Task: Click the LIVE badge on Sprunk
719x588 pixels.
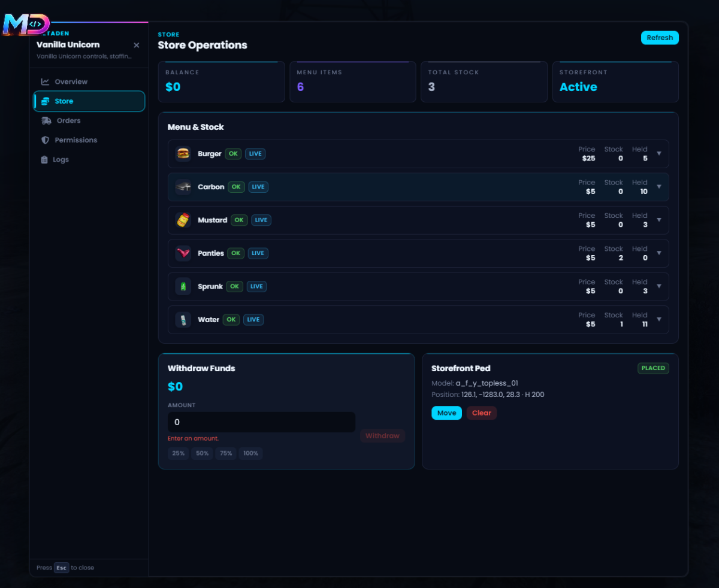Action: pos(256,286)
